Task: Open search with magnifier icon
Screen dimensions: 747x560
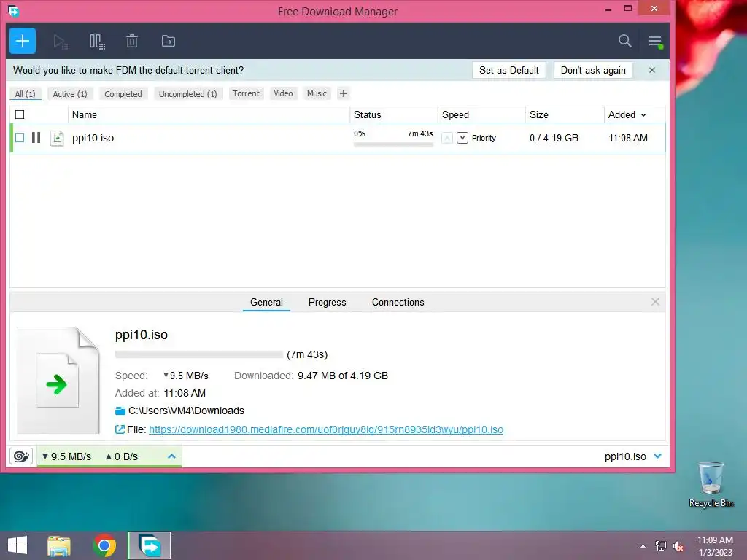Action: [625, 41]
